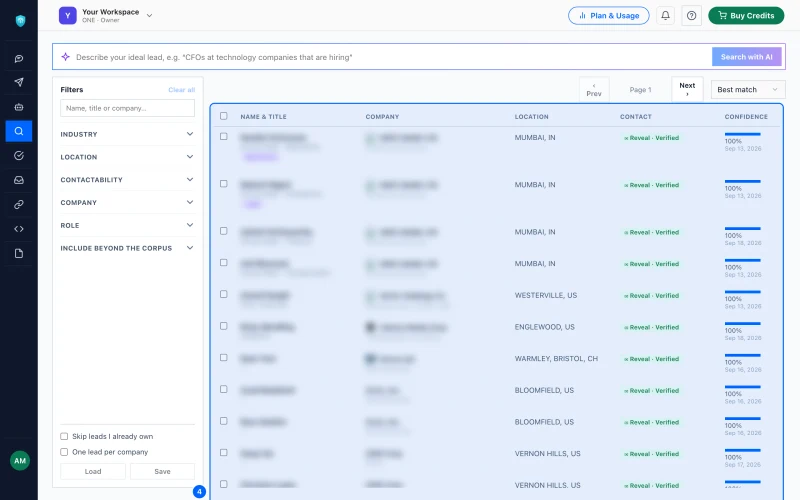
Task: Click the purple Y workspace avatar
Action: pyautogui.click(x=67, y=15)
